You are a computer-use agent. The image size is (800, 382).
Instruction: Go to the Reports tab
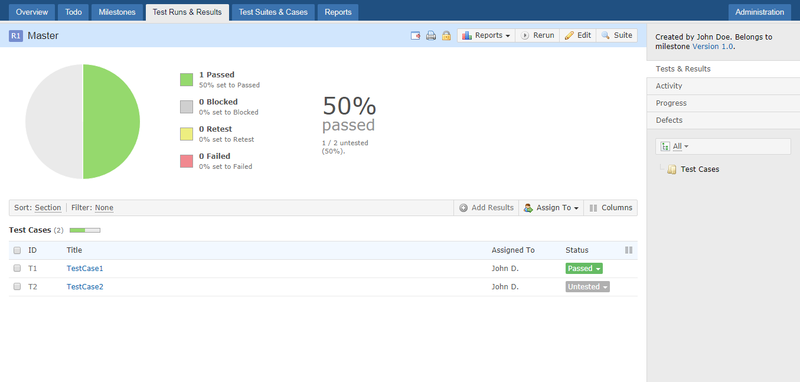[338, 12]
